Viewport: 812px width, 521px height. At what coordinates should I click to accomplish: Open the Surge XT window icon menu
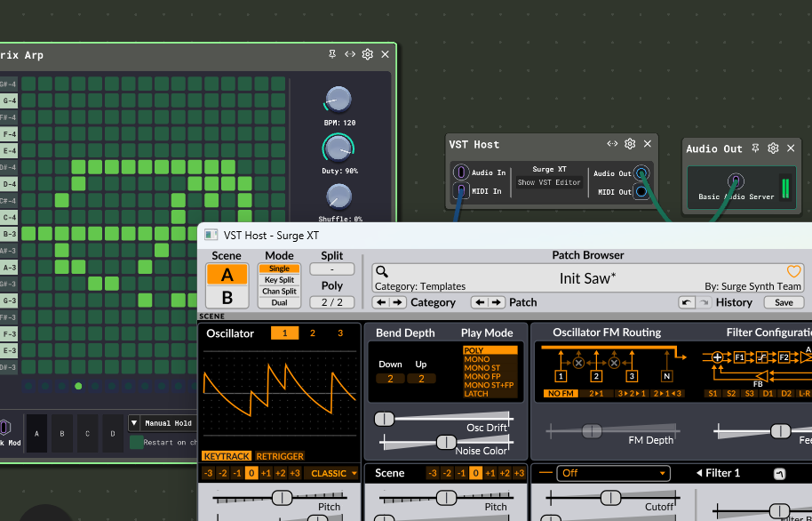211,235
